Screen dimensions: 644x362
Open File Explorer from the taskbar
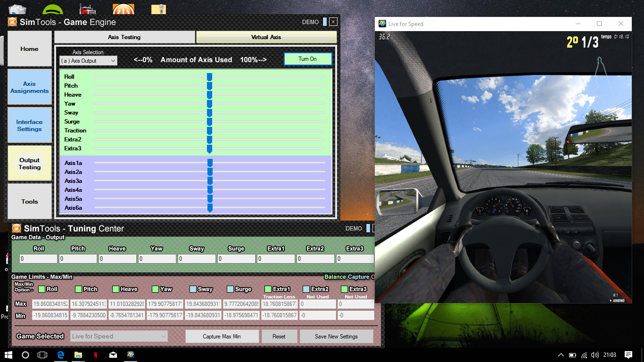(78, 354)
